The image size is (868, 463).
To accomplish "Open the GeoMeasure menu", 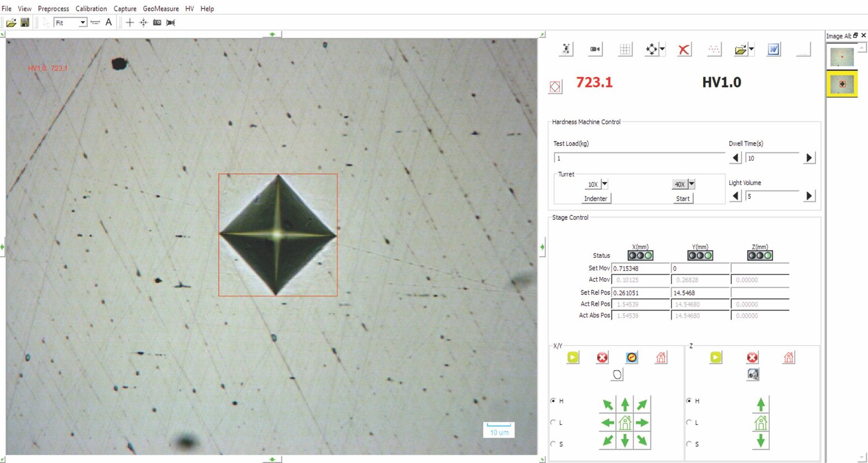I will click(161, 9).
